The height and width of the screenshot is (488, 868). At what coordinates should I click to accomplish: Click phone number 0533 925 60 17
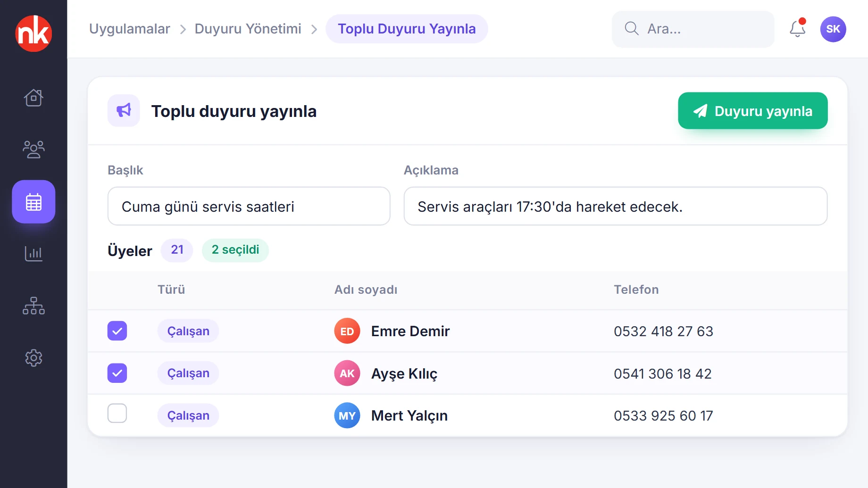(x=663, y=416)
